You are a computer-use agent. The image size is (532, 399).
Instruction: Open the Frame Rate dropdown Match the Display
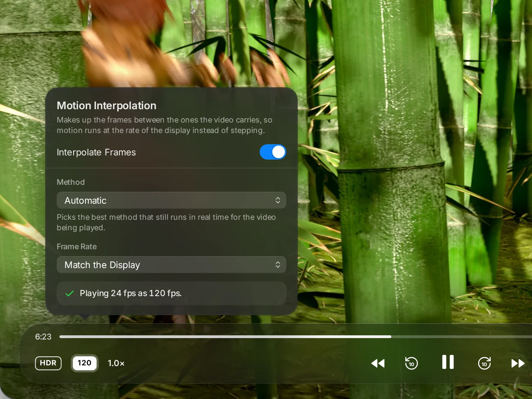coord(171,265)
